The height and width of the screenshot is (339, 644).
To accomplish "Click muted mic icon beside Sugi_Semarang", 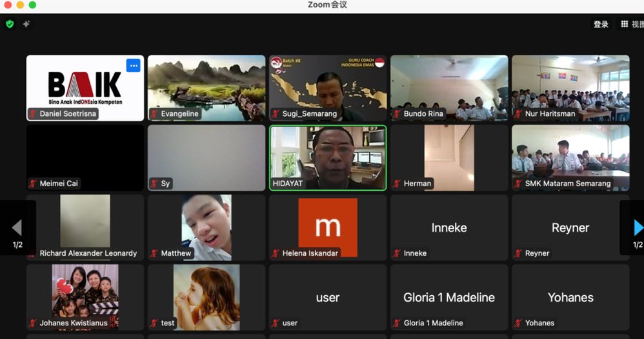I will click(276, 113).
